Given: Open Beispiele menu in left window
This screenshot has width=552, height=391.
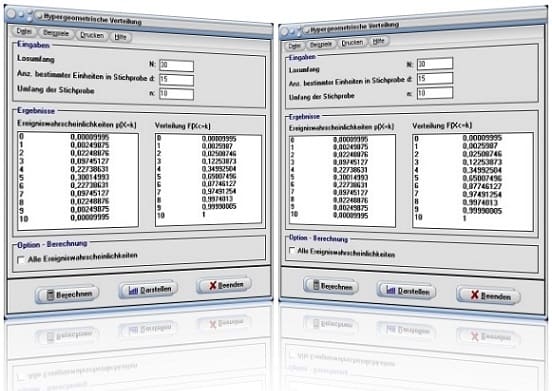Looking at the screenshot, I should point(56,33).
